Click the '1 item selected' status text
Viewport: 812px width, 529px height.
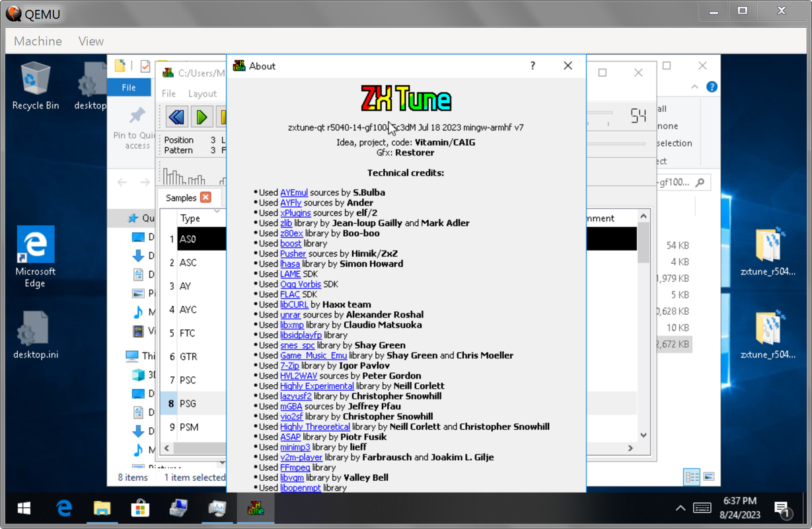[195, 477]
